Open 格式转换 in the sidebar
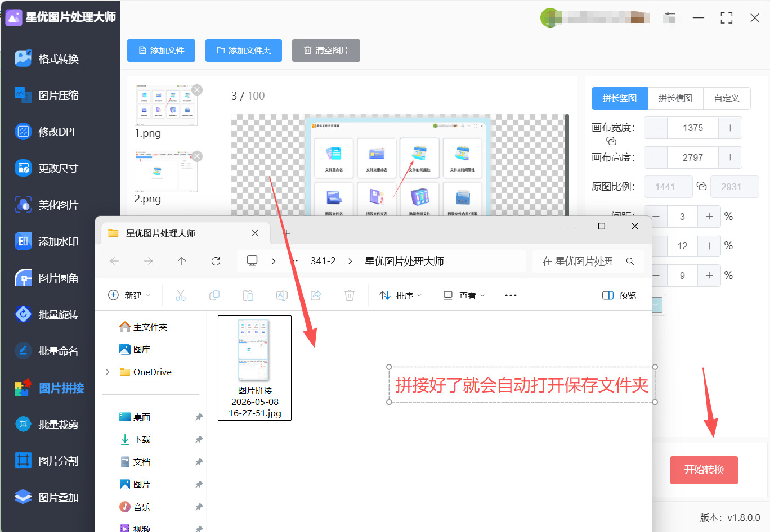Image resolution: width=770 pixels, height=532 pixels. [47, 58]
